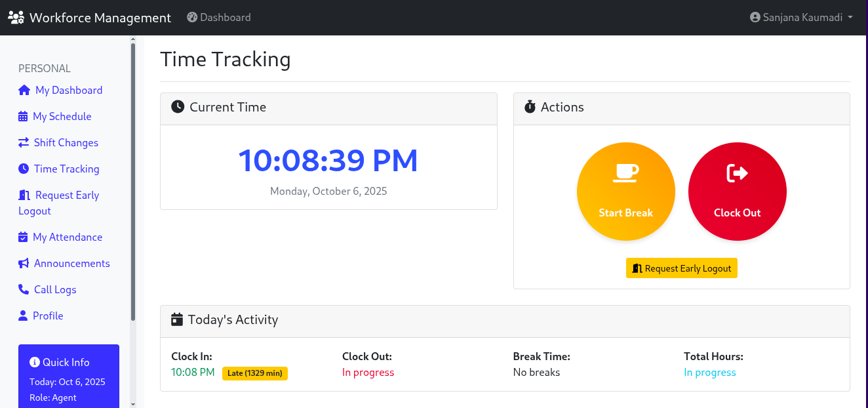Click the red Clock Out button
The image size is (868, 408).
tap(737, 192)
